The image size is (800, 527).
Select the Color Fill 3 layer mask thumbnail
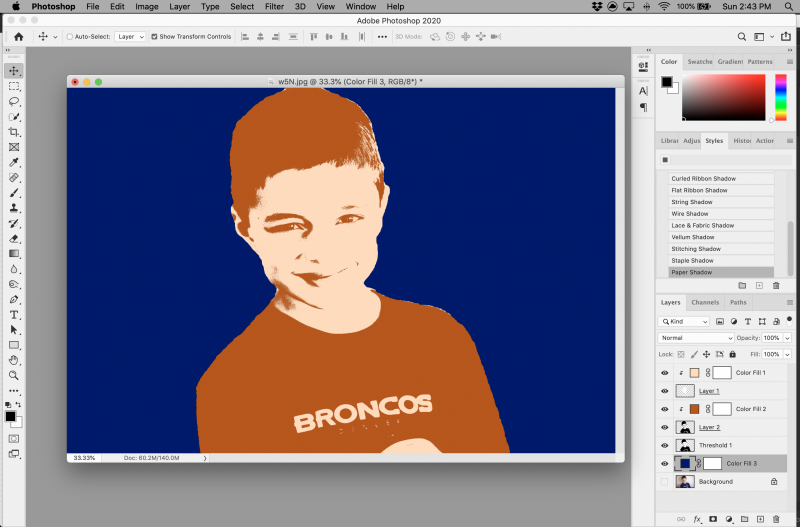coord(712,464)
